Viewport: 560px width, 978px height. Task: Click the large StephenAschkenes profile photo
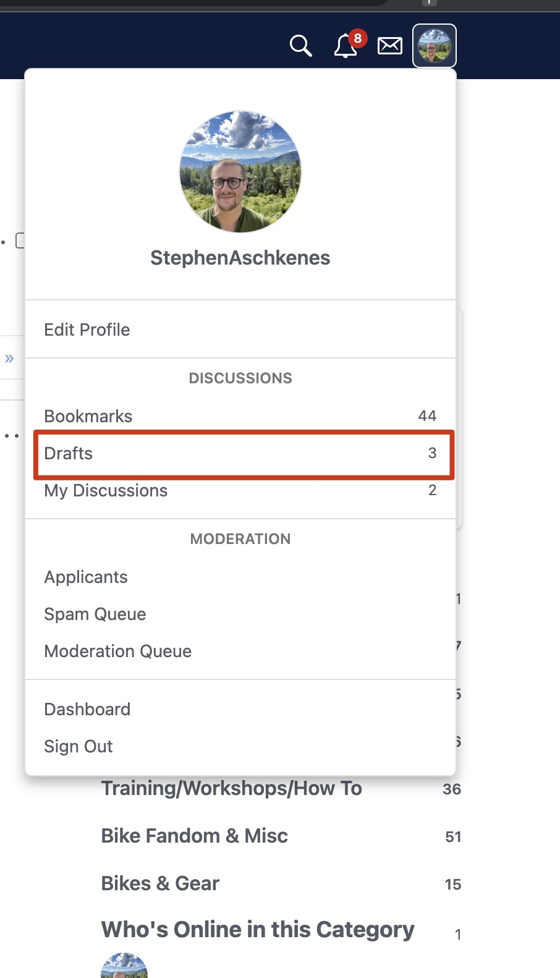[240, 172]
